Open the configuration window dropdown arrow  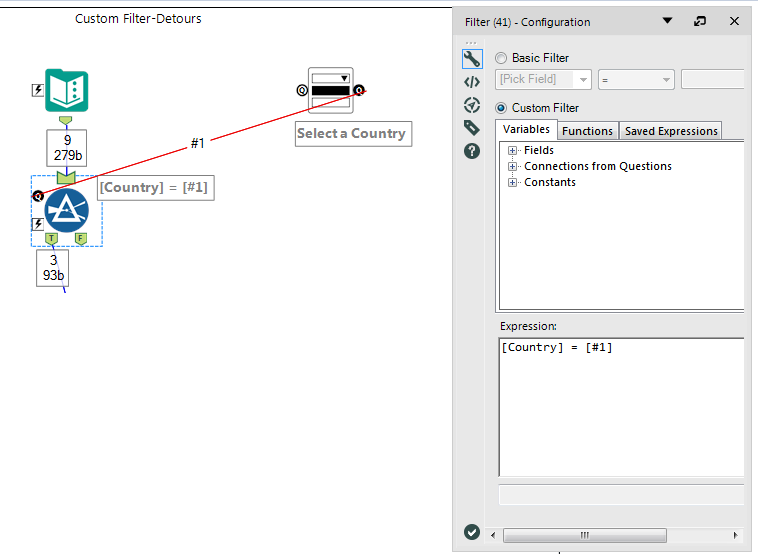click(668, 21)
